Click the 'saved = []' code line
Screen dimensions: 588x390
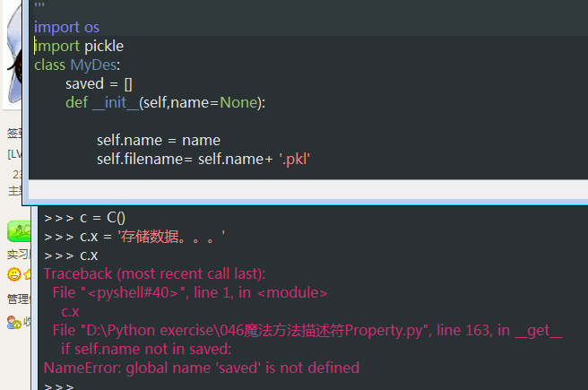99,83
